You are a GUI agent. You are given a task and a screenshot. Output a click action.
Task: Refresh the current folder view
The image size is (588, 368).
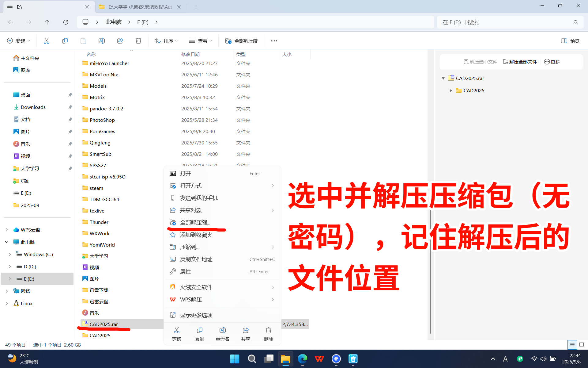pyautogui.click(x=66, y=22)
